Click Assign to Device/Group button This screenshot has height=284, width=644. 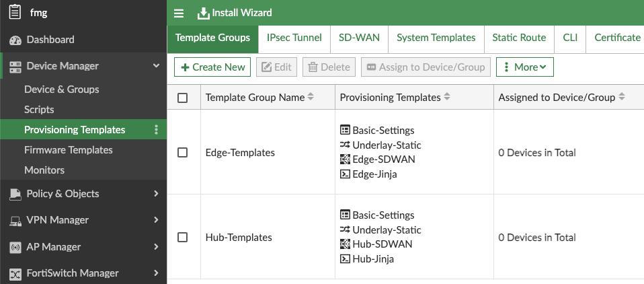[x=426, y=67]
